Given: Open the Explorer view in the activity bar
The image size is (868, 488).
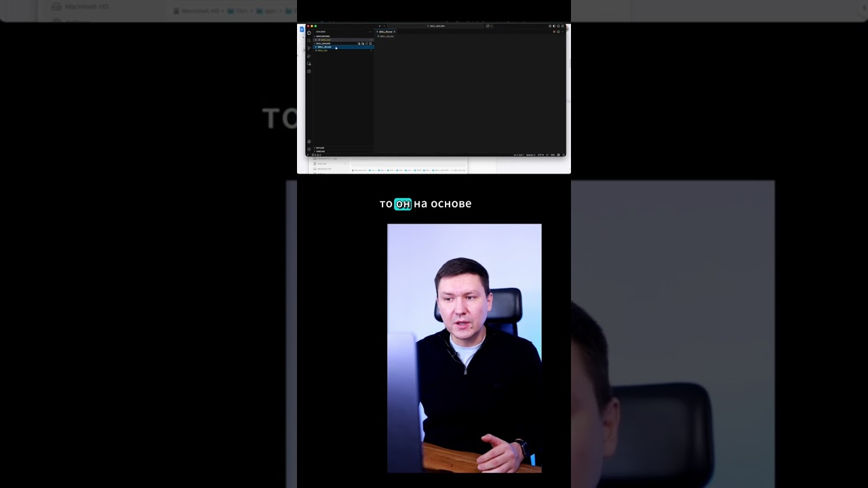Looking at the screenshot, I should click(309, 33).
